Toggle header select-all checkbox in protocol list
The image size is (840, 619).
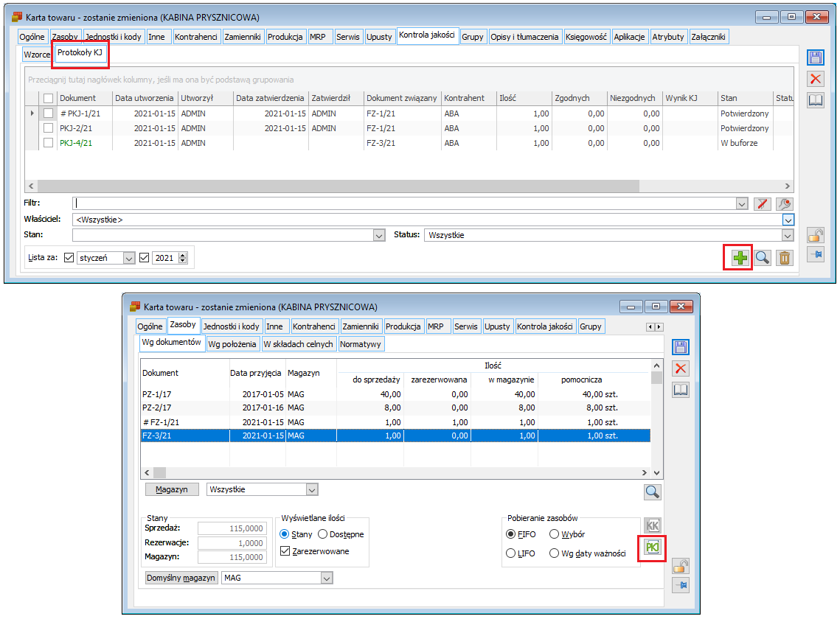[x=48, y=99]
